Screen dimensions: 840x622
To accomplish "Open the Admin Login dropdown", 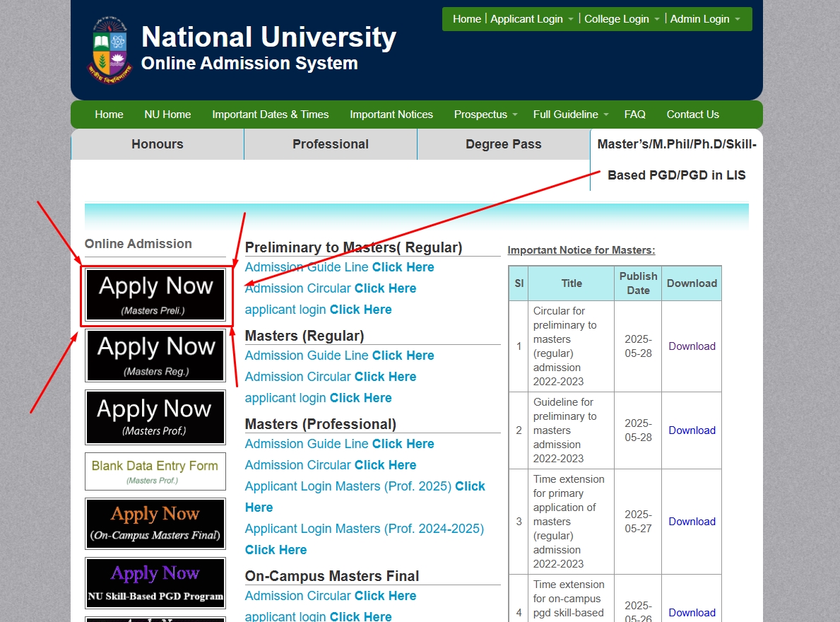I will [705, 19].
